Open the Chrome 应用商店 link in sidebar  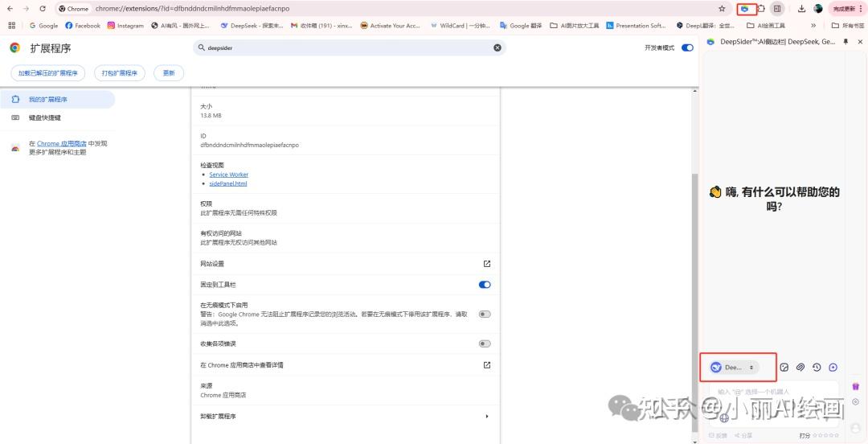pos(61,143)
